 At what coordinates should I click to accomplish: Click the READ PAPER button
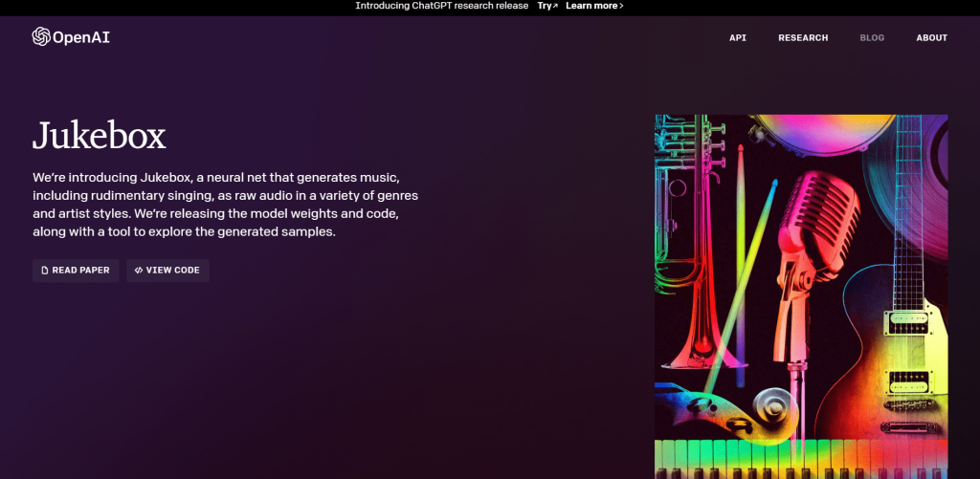[76, 271]
